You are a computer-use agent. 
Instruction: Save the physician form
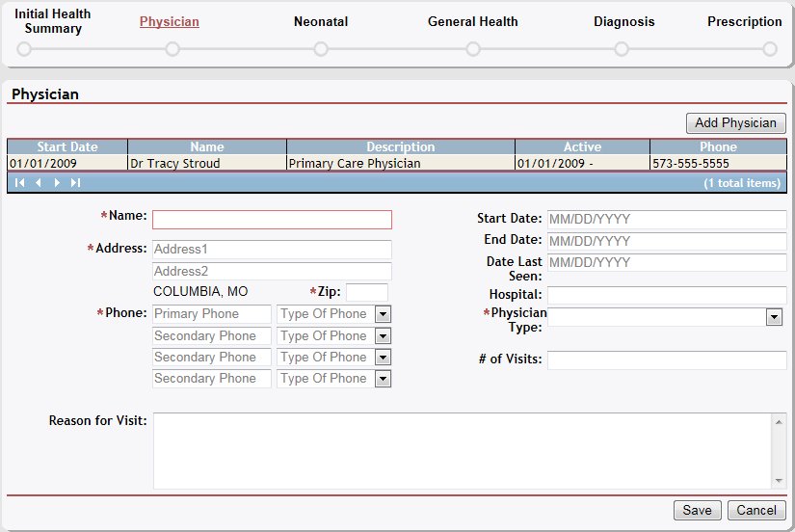click(697, 511)
